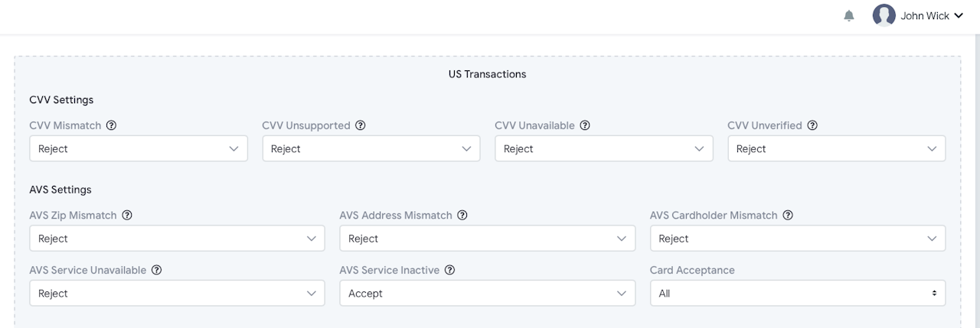
Task: Expand the CVV Unverified dropdown
Action: click(836, 149)
